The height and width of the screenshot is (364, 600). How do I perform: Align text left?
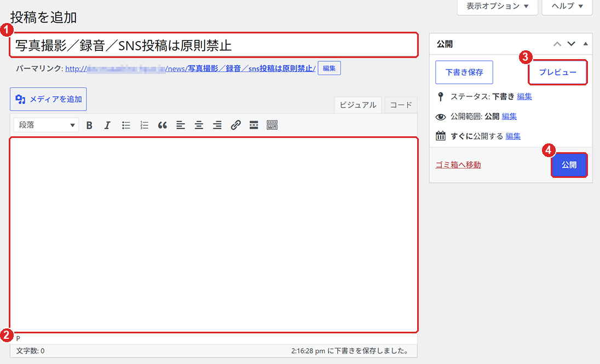pos(181,125)
